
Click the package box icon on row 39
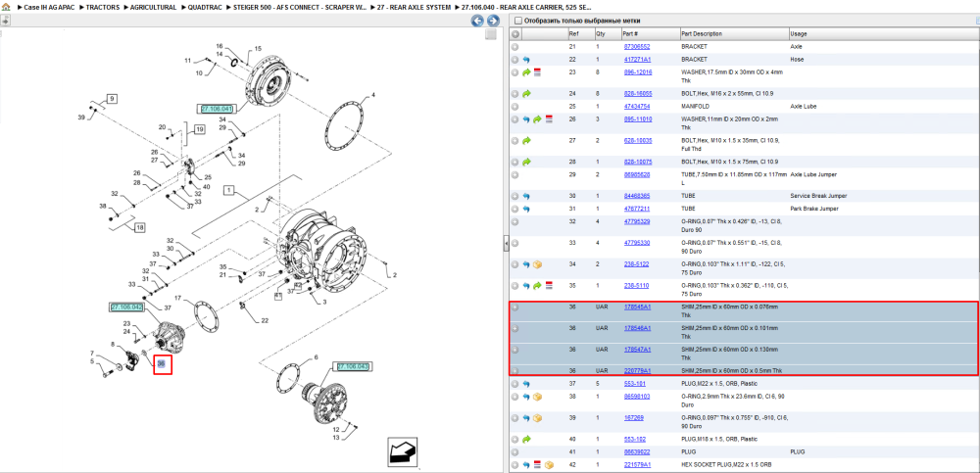537,418
